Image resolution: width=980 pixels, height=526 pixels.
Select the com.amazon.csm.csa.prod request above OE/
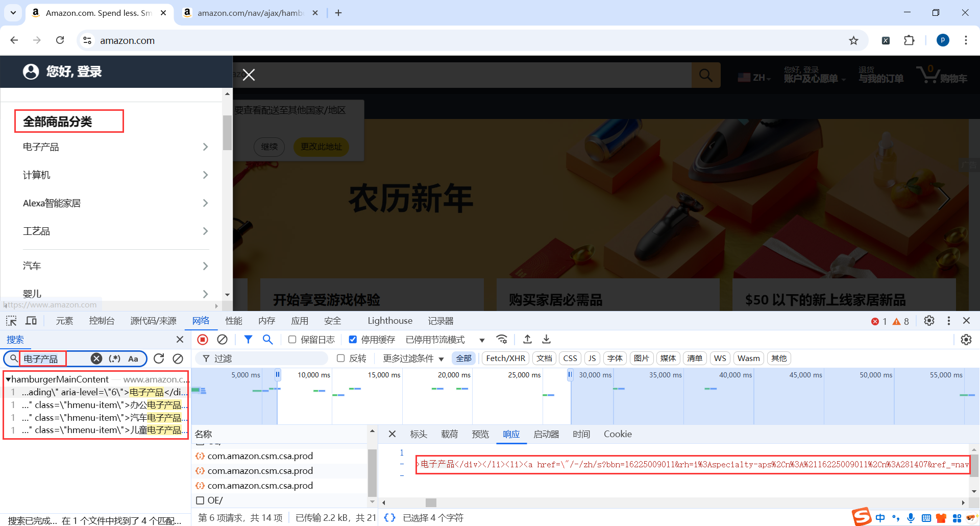tap(260, 486)
